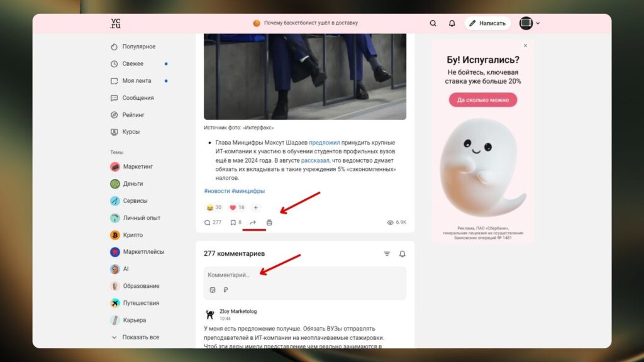Toggle the like heart reaction on the post

point(233,207)
